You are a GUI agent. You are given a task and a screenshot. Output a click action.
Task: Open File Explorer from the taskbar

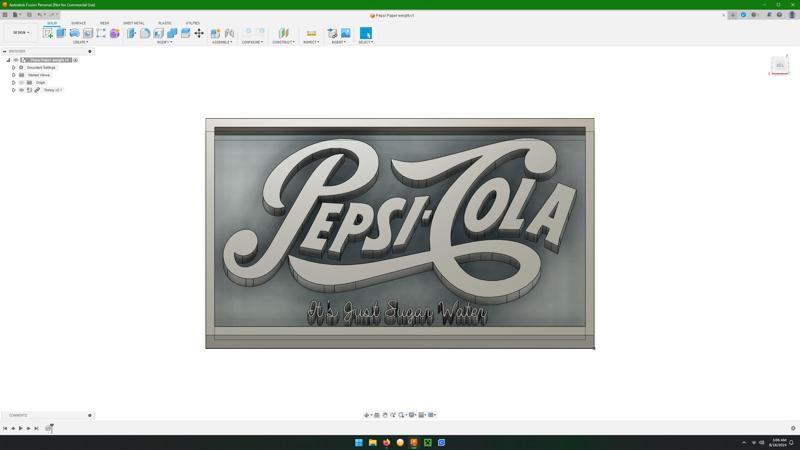372,442
